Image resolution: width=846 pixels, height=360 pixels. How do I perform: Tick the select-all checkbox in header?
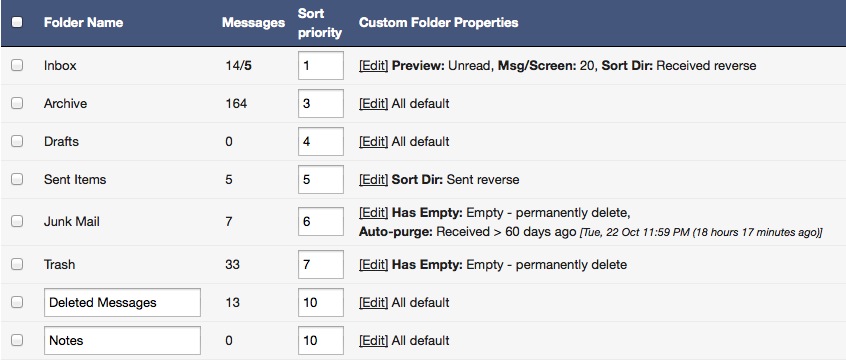point(17,22)
